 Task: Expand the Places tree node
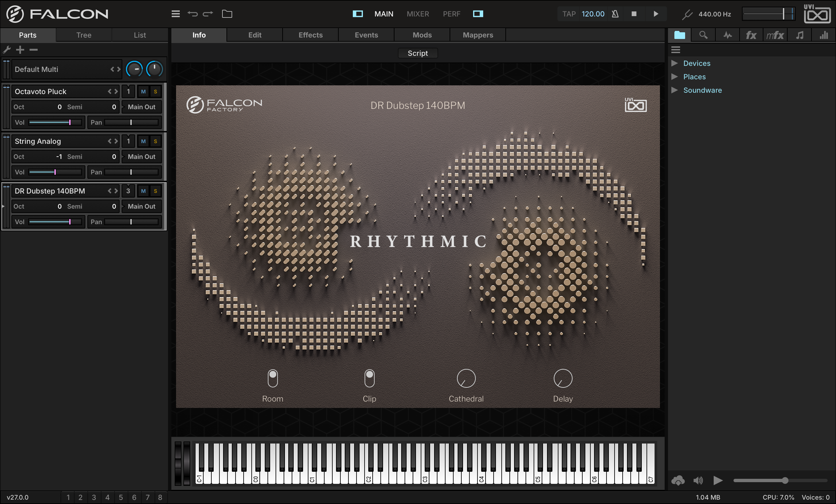pyautogui.click(x=674, y=77)
